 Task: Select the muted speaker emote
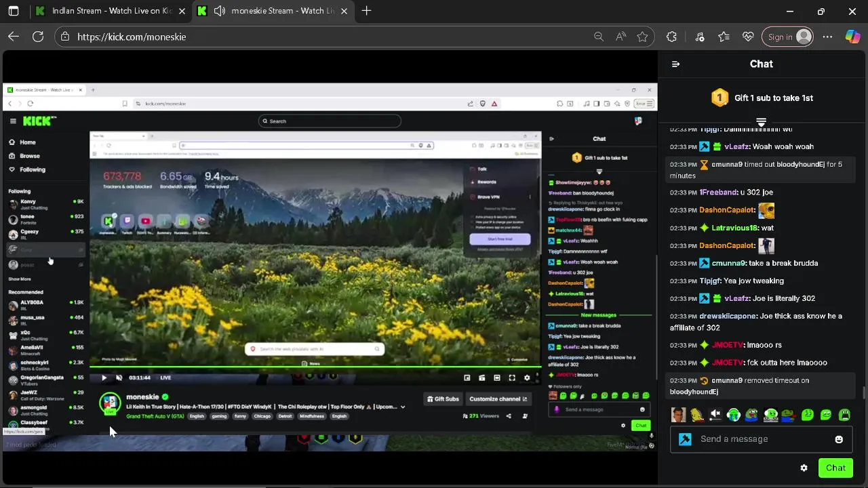point(715,415)
